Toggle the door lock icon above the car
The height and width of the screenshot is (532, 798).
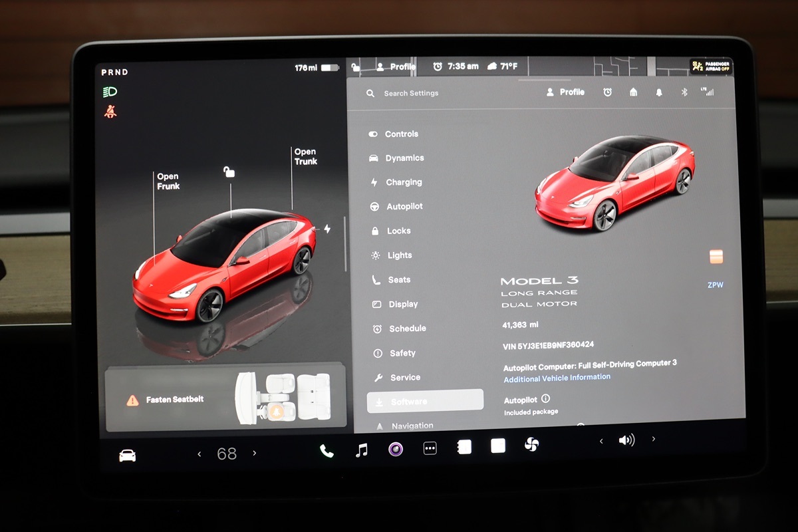click(x=229, y=172)
